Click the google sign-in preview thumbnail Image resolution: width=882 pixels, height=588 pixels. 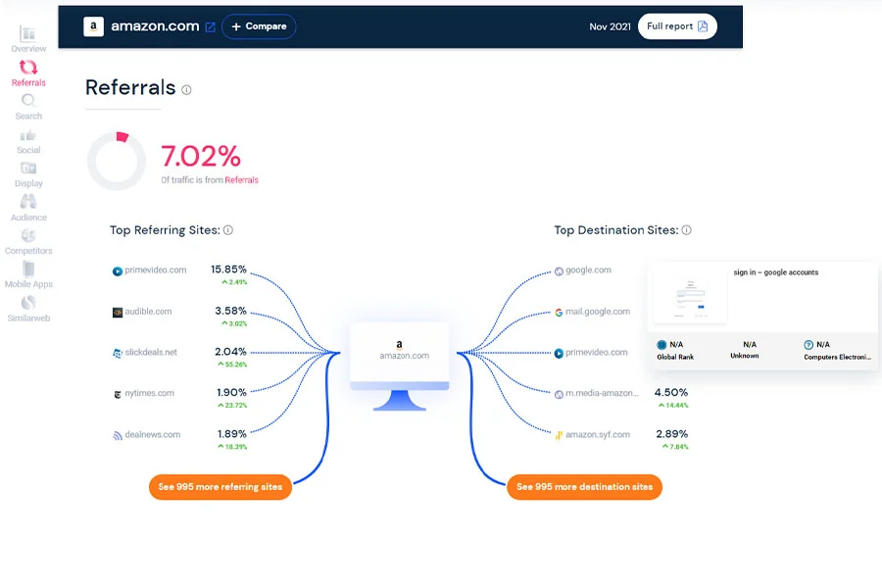[x=690, y=296]
